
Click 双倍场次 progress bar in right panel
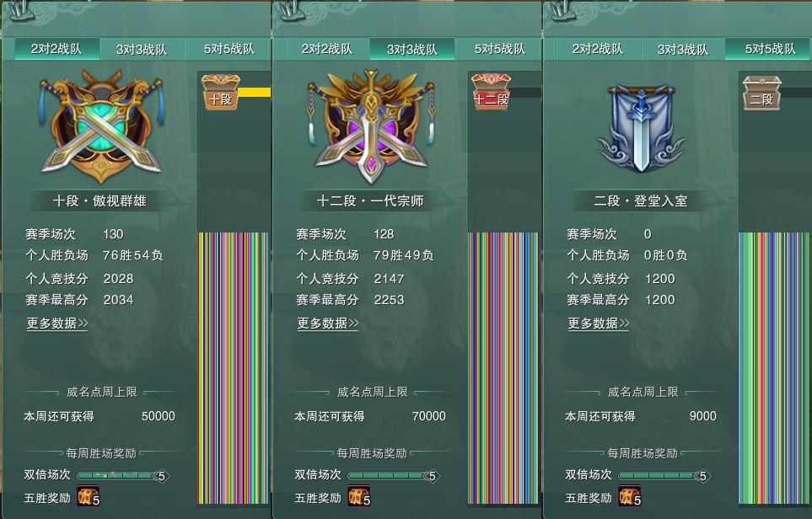click(x=664, y=475)
